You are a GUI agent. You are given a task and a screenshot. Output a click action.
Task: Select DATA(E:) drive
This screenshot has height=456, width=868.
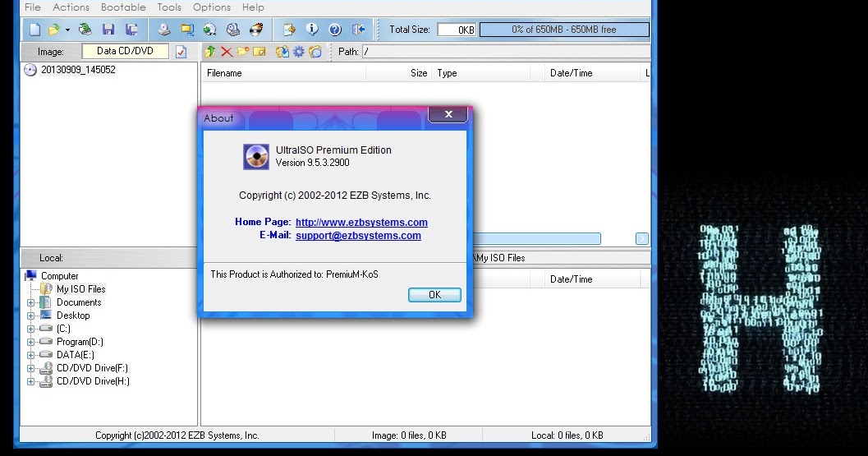tap(76, 355)
